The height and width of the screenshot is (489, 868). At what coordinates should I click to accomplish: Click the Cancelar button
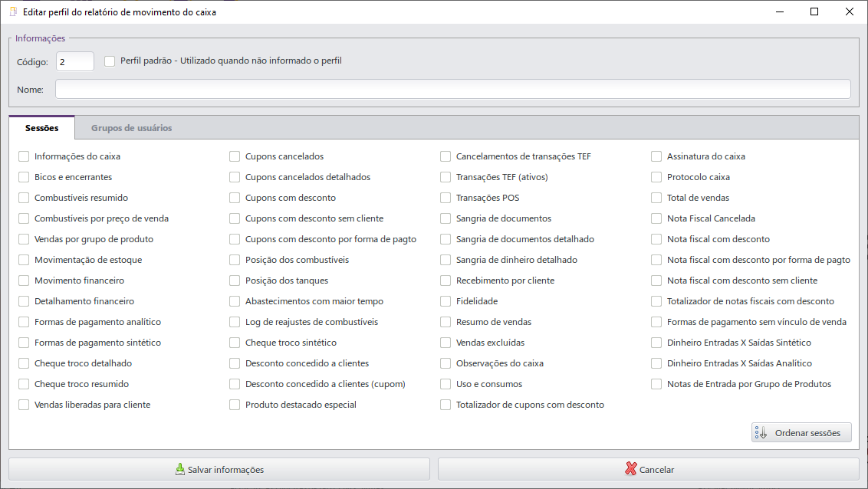click(648, 470)
